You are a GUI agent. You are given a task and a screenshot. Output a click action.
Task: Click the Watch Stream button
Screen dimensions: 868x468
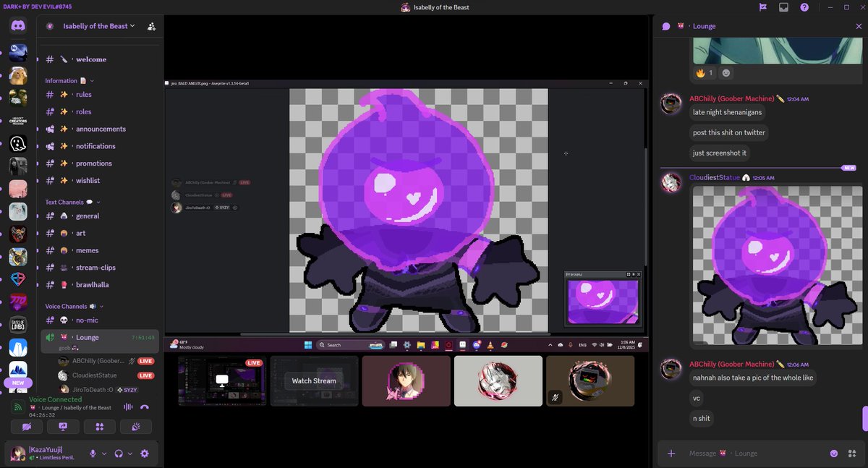(314, 381)
